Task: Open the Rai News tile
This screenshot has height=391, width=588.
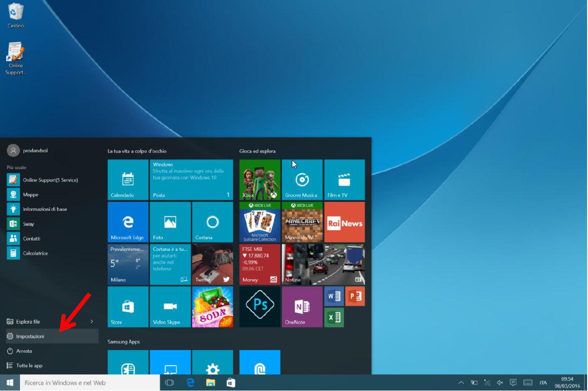Action: pyautogui.click(x=344, y=222)
